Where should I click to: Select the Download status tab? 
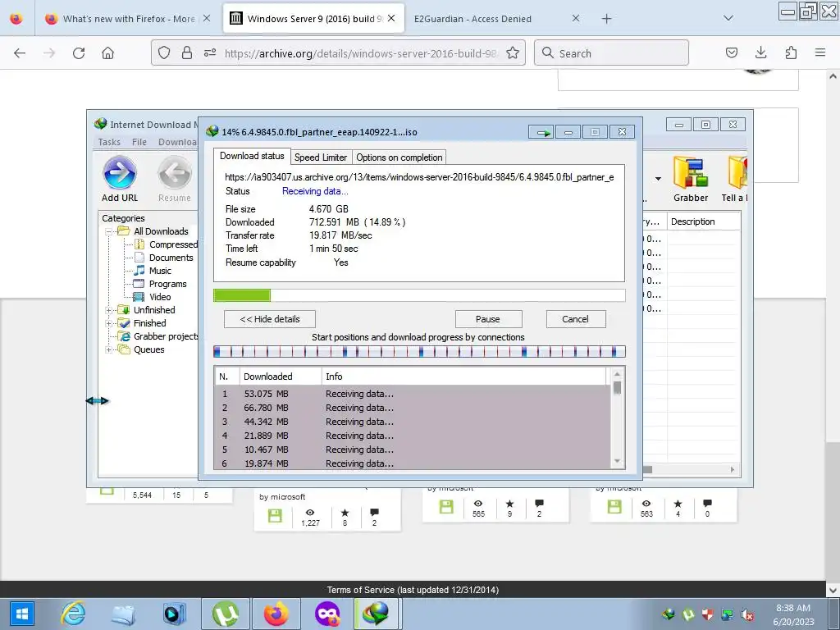[252, 156]
